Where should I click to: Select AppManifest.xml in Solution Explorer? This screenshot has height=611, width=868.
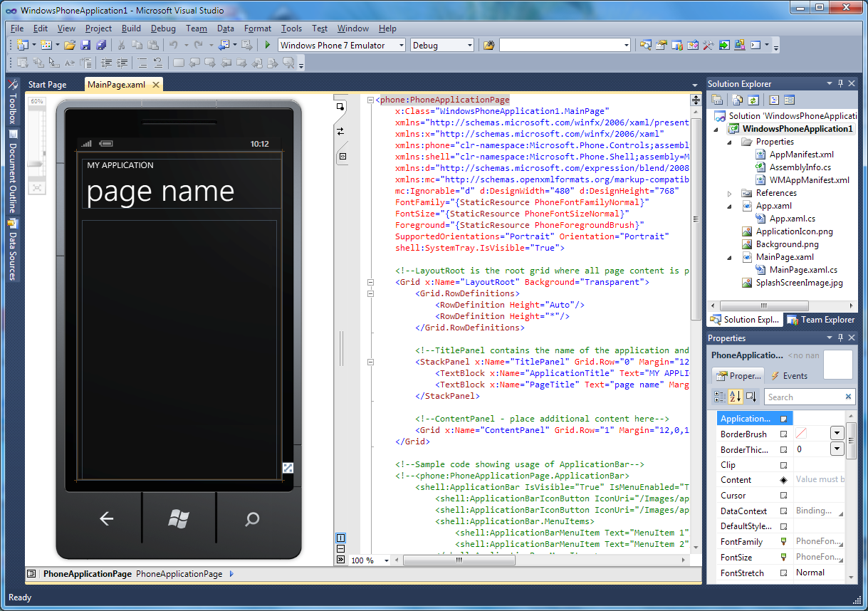[801, 155]
